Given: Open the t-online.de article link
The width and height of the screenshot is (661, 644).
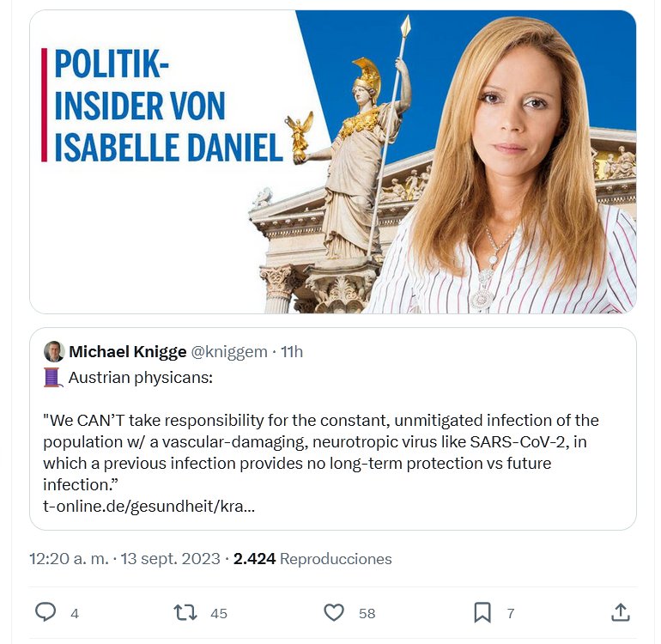Looking at the screenshot, I should coord(149,506).
